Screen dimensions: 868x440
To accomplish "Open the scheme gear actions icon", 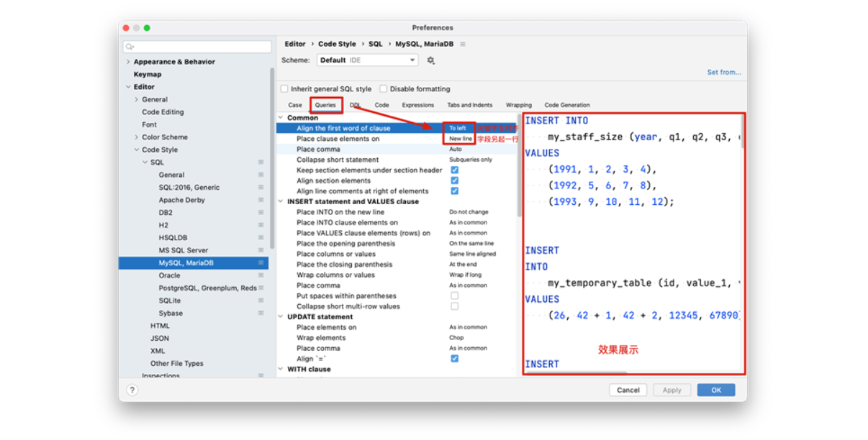I will 430,60.
